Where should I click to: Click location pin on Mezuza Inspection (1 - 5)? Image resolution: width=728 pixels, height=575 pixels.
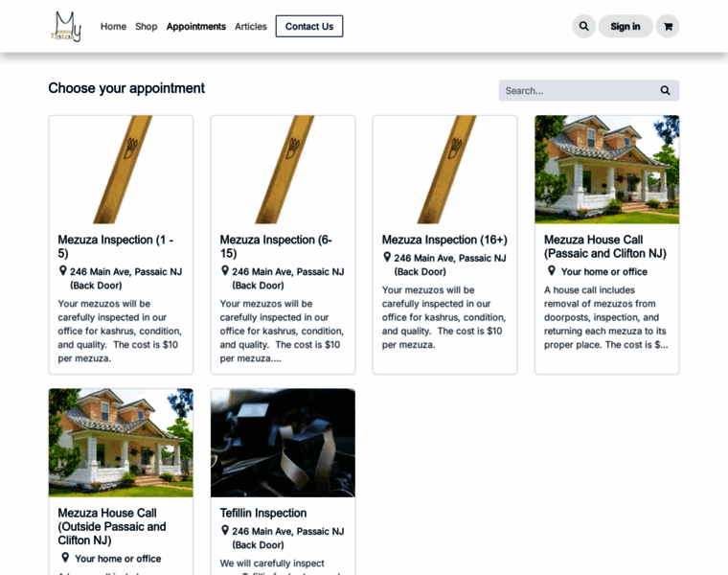[62, 270]
